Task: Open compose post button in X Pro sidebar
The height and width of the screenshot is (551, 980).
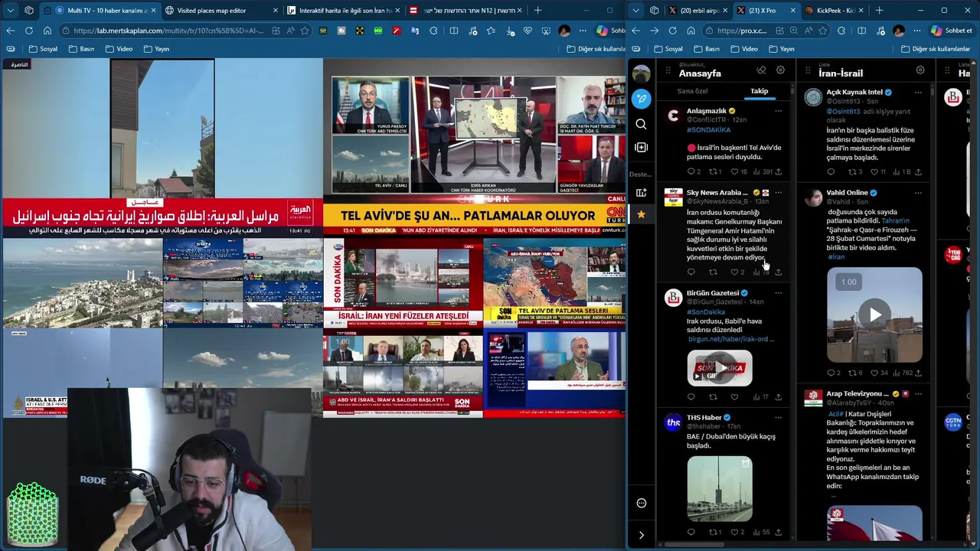Action: pyautogui.click(x=642, y=99)
